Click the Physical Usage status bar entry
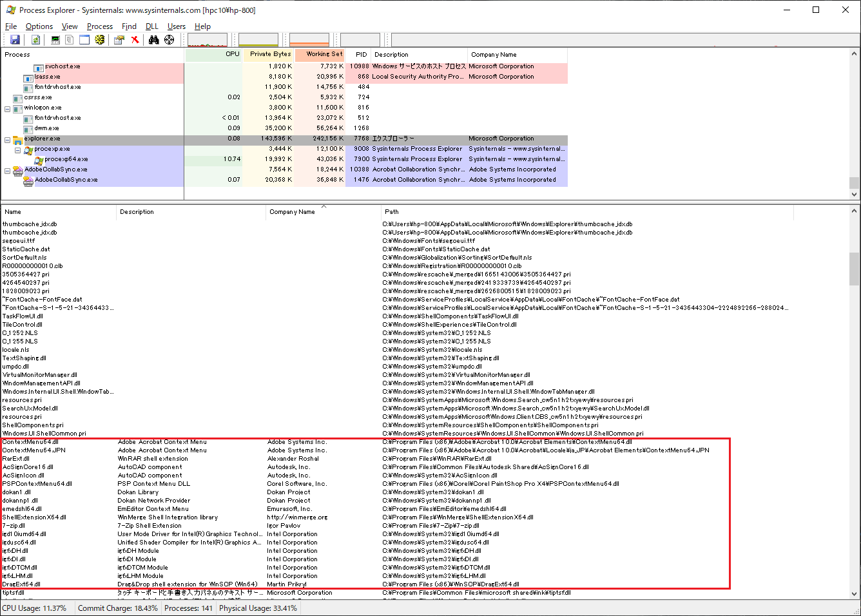Image resolution: width=861 pixels, height=616 pixels. (258, 608)
